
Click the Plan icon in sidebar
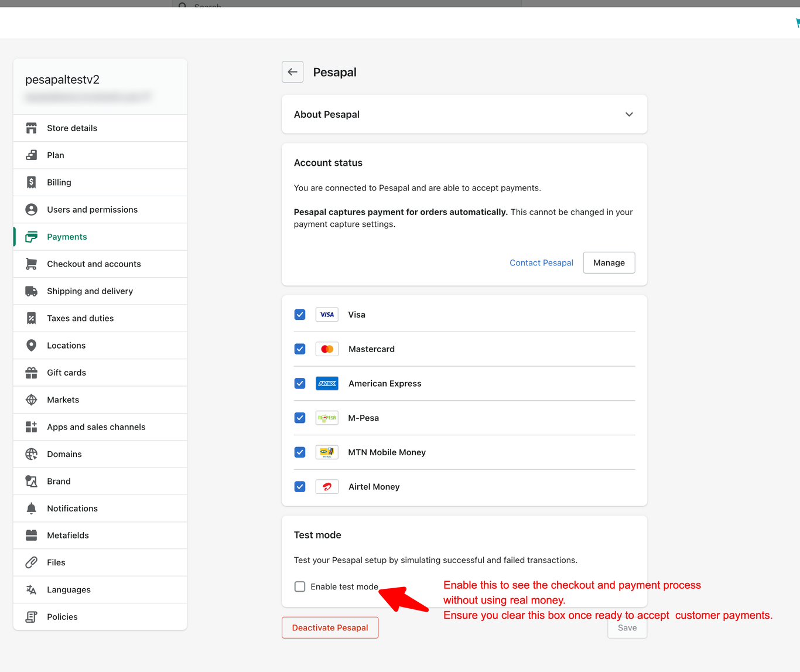point(32,155)
